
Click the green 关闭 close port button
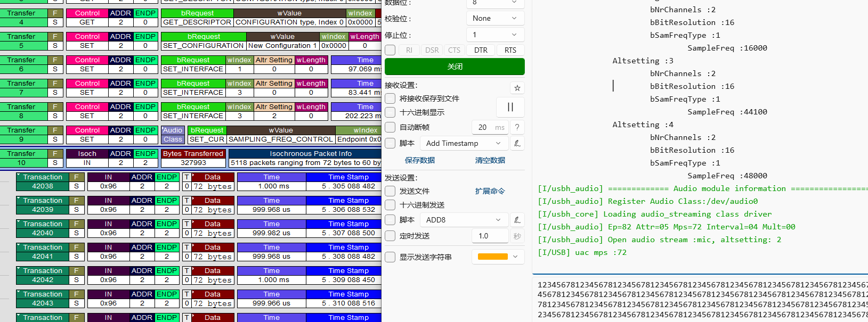coord(455,67)
